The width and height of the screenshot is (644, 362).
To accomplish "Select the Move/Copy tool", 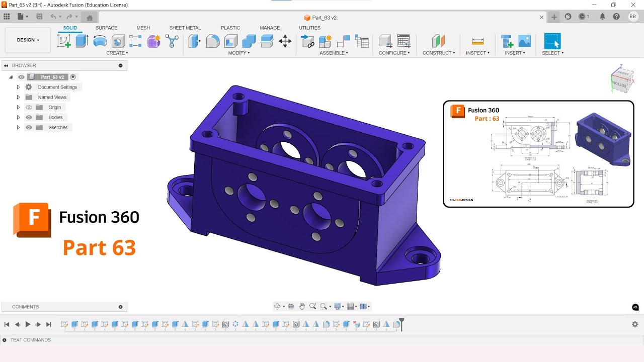I will pos(285,41).
